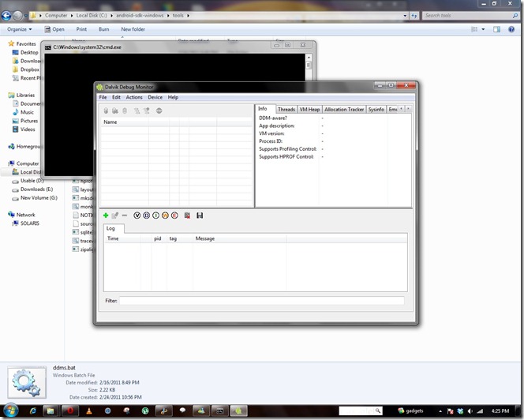
Task: Click Dropbox icon in system tray
Action: (460, 411)
